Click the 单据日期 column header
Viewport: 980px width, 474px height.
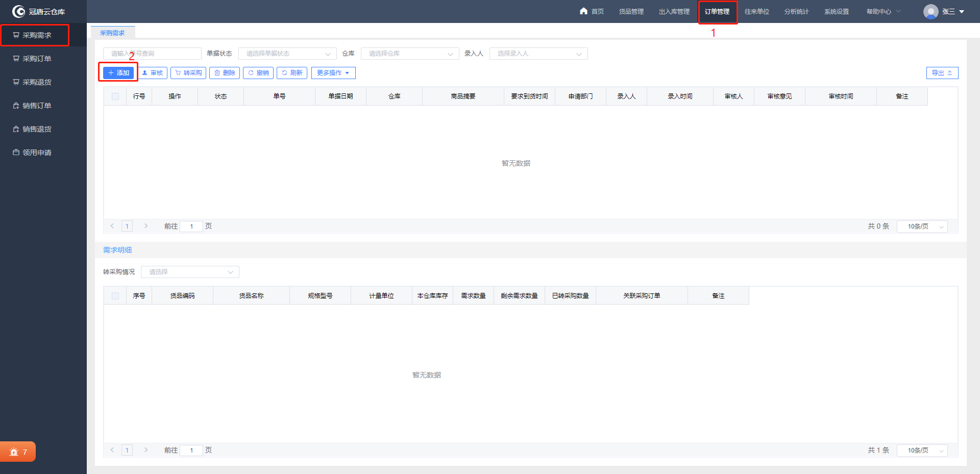point(340,96)
